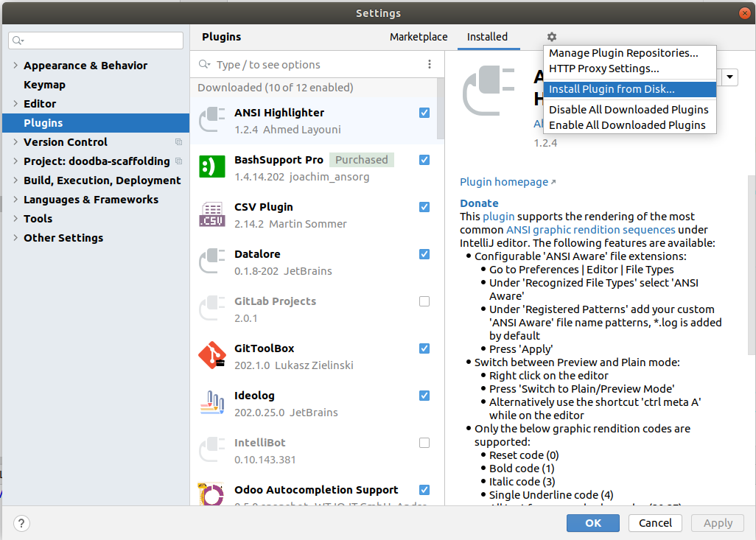Expand Project: doodba-scaffolding node
Viewport: 756px width, 540px height.
pos(15,161)
